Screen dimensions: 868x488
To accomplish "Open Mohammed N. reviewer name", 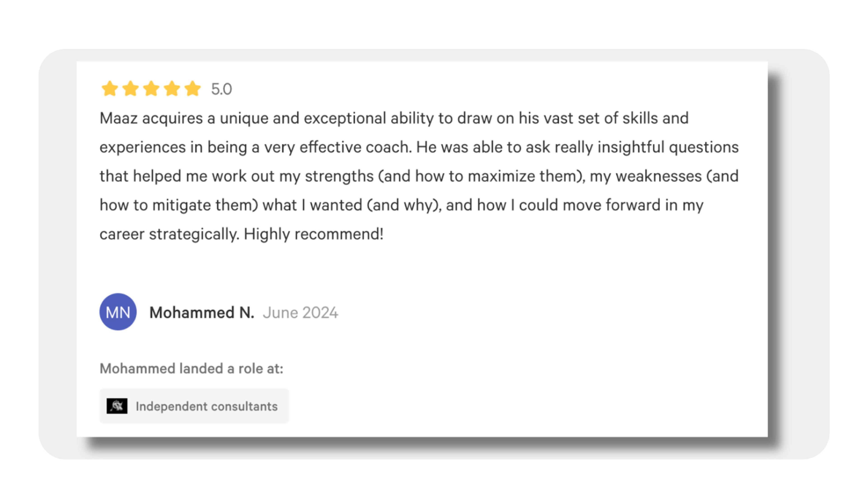I will pos(201,312).
